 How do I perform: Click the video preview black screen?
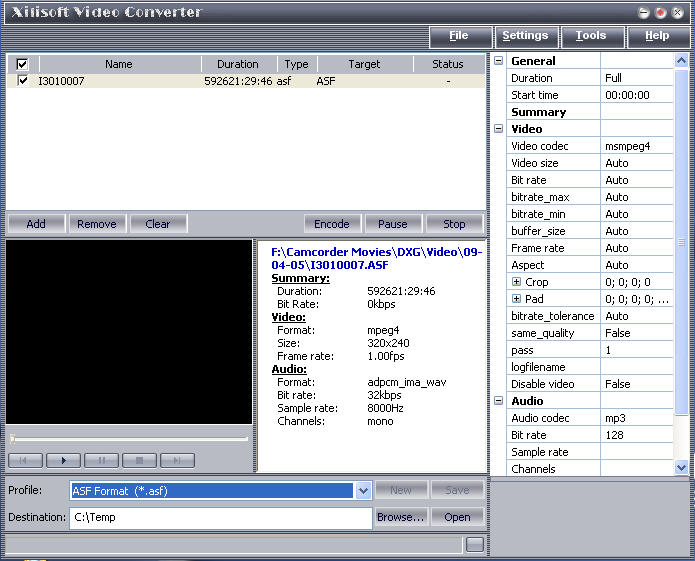coord(129,332)
